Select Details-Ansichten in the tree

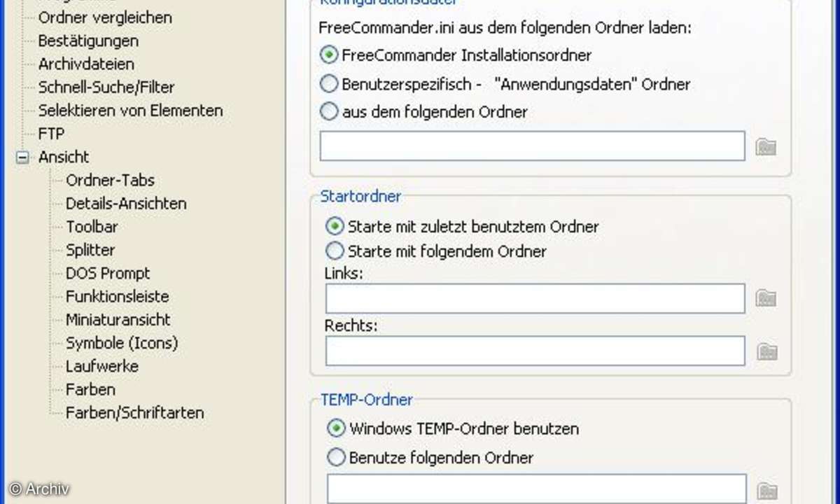click(x=126, y=203)
